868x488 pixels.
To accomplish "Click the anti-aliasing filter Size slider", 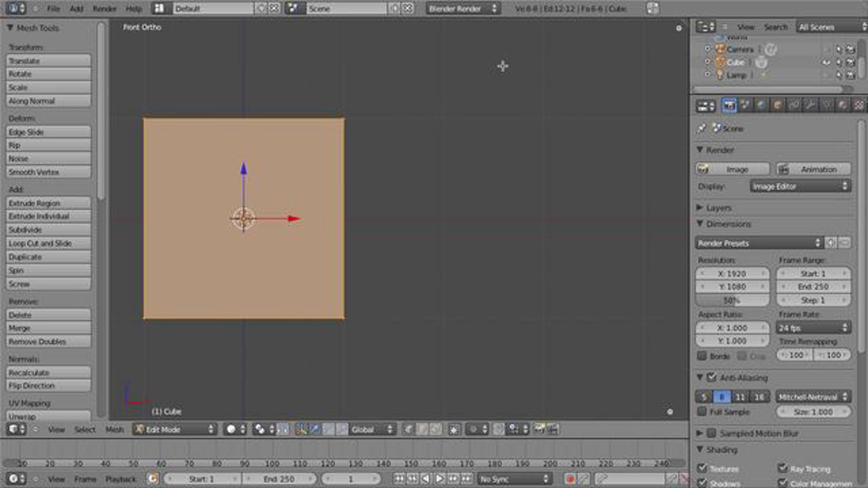I will 813,412.
